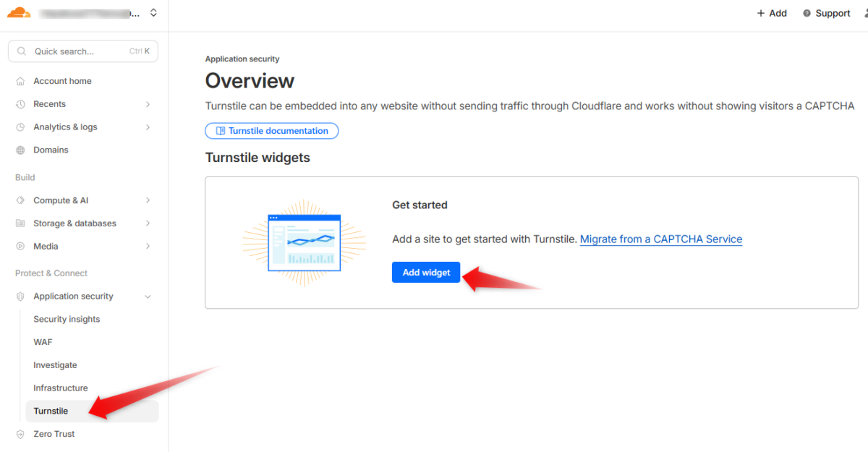Screen dimensions: 868x452
Task: Click the Cloudflare logo icon
Action: click(19, 12)
